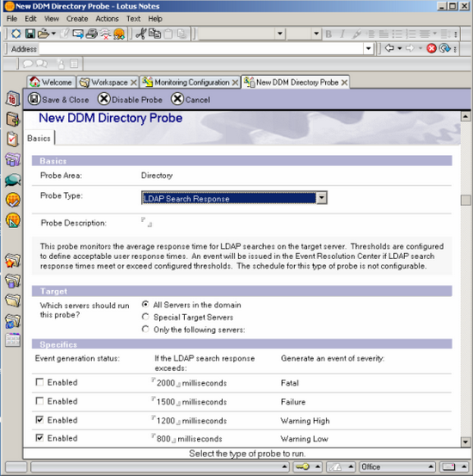Enable the Fatal 2000 milliseconds checkbox
Image resolution: width=473 pixels, height=476 pixels.
click(40, 382)
